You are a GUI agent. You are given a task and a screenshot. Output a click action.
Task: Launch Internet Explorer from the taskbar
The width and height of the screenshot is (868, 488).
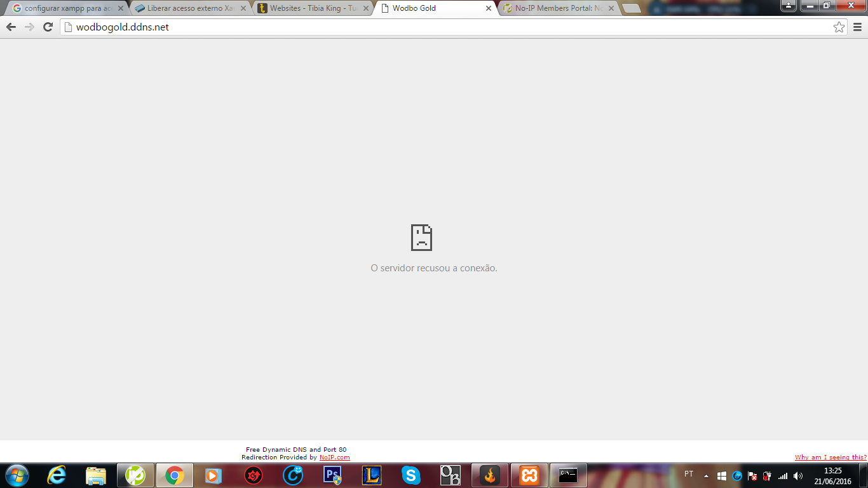[57, 475]
